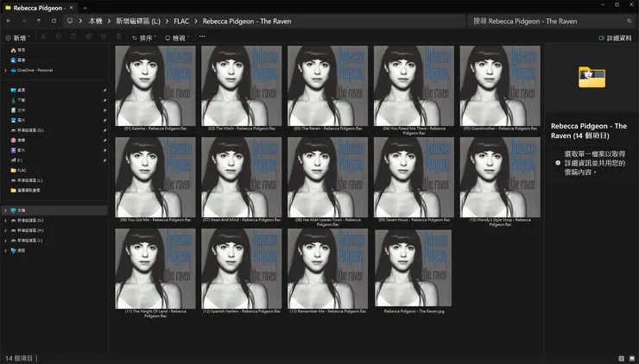Open chevron after FLAC in breadcrumb
This screenshot has width=639, height=364.
[196, 22]
